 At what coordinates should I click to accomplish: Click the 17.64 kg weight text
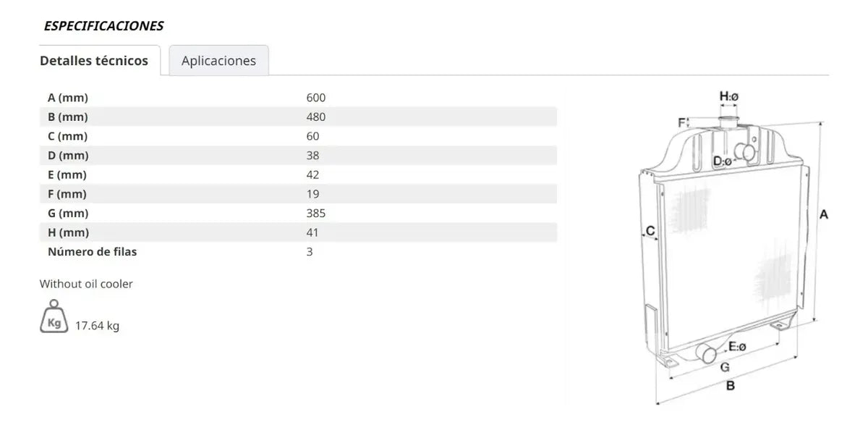click(x=97, y=326)
